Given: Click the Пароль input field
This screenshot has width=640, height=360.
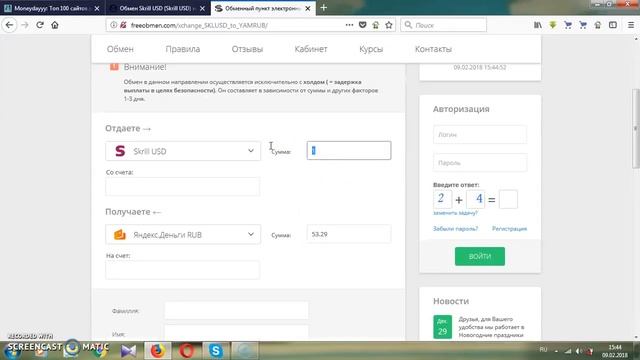Looking at the screenshot, I should pos(480,162).
